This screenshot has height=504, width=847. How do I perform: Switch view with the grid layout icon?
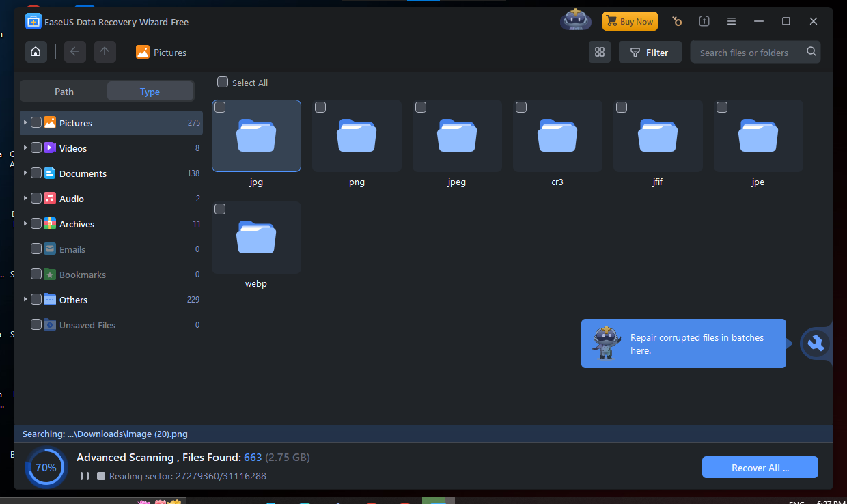coord(600,52)
